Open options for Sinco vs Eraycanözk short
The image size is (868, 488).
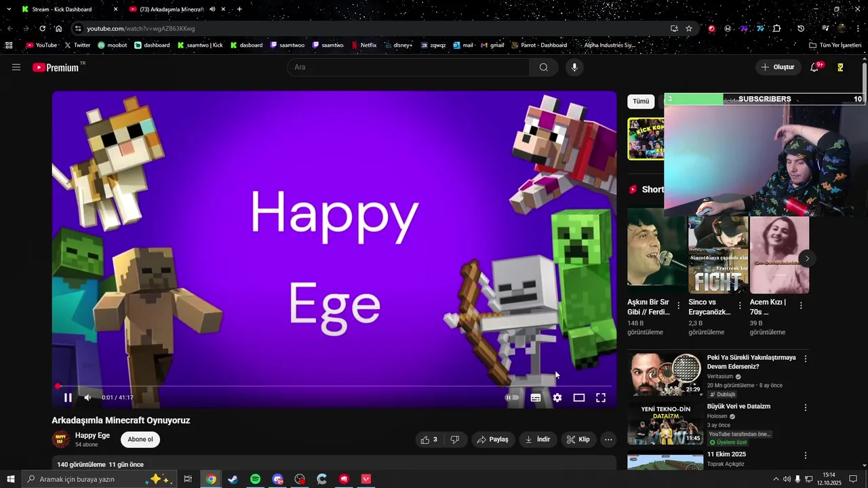(x=740, y=306)
